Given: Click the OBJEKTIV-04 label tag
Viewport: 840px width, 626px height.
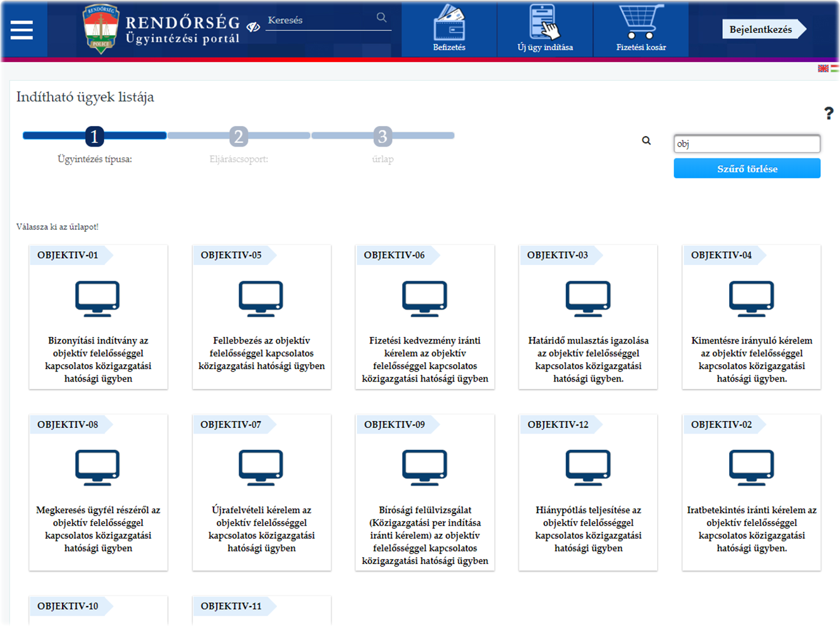Looking at the screenshot, I should 724,255.
